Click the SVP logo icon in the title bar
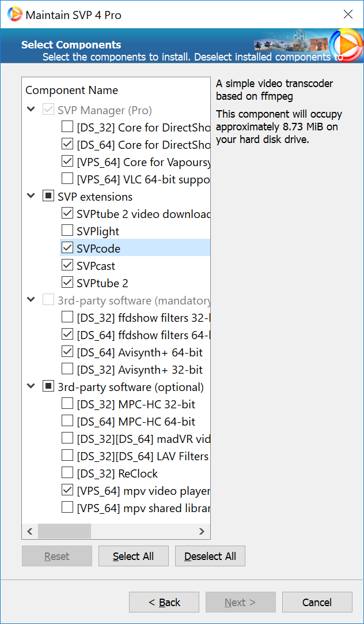This screenshot has height=624, width=364. pyautogui.click(x=15, y=15)
